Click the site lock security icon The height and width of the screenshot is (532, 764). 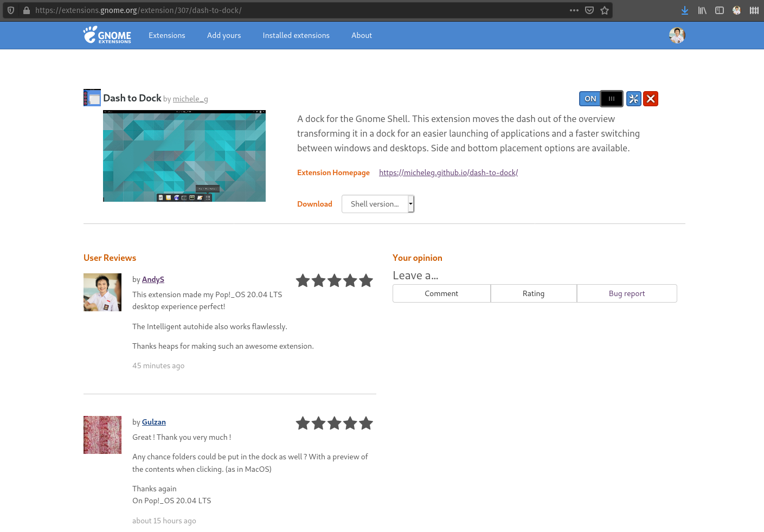(26, 10)
